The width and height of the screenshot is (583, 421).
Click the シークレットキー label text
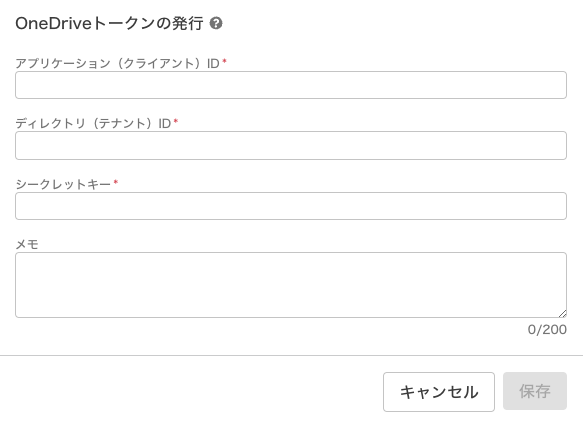click(63, 184)
